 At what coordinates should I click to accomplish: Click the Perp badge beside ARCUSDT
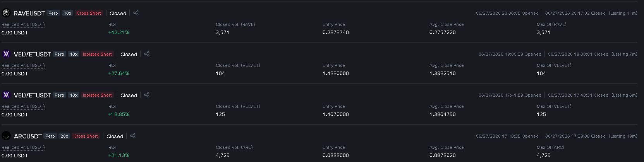(x=50, y=136)
